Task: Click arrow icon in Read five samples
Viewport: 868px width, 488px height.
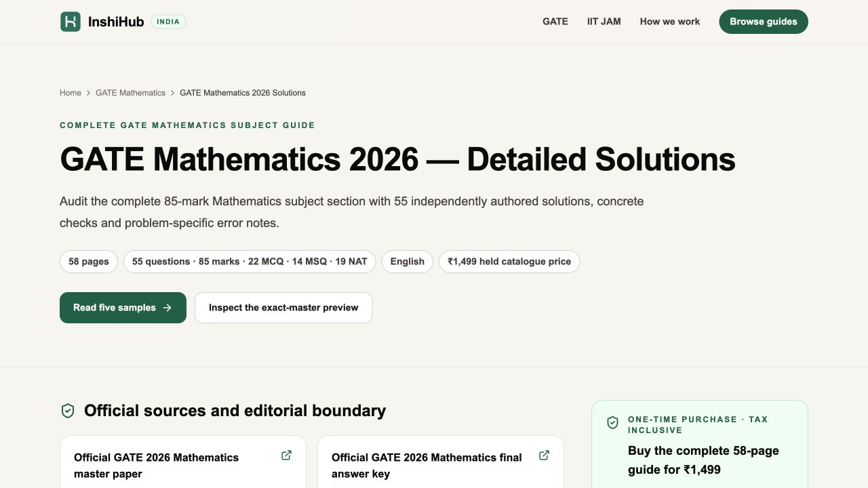Action: point(167,308)
